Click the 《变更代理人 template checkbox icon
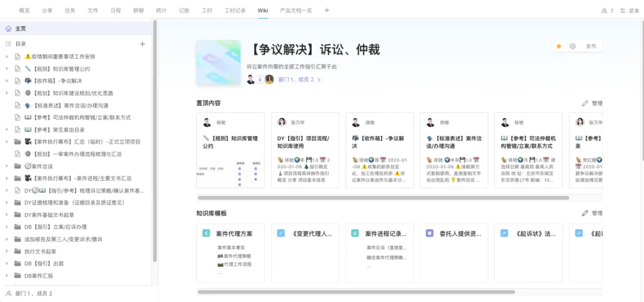644x302 pixels. point(281,233)
